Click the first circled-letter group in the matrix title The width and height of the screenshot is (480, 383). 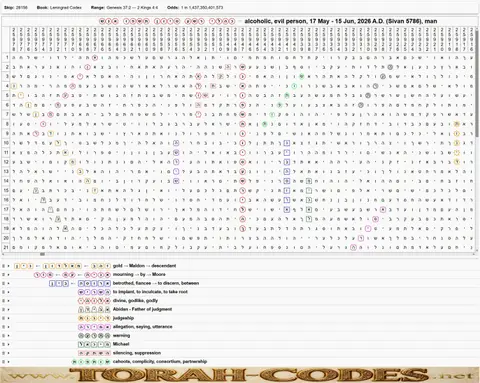tap(109, 21)
